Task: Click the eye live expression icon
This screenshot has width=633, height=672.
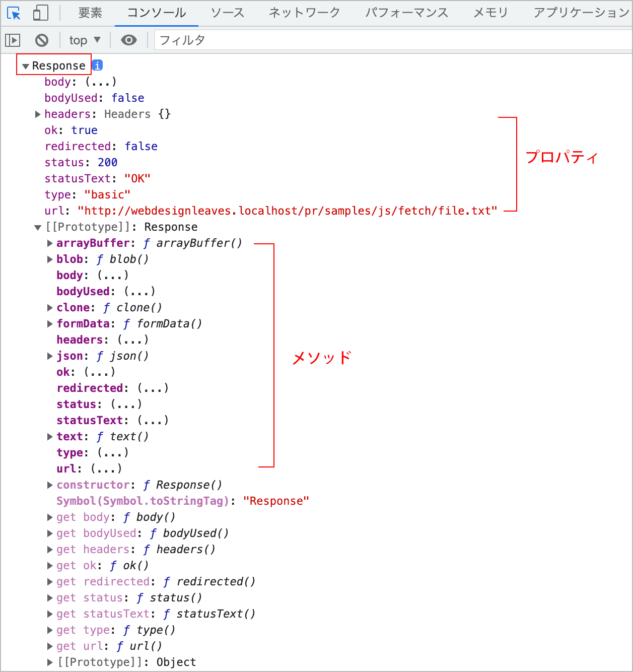Action: pyautogui.click(x=129, y=40)
